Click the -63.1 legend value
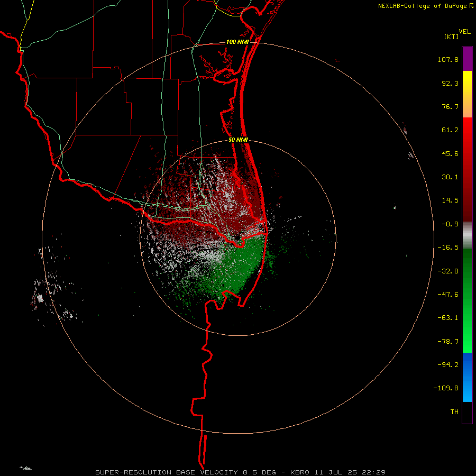This screenshot has width=476, height=476. coord(448,318)
